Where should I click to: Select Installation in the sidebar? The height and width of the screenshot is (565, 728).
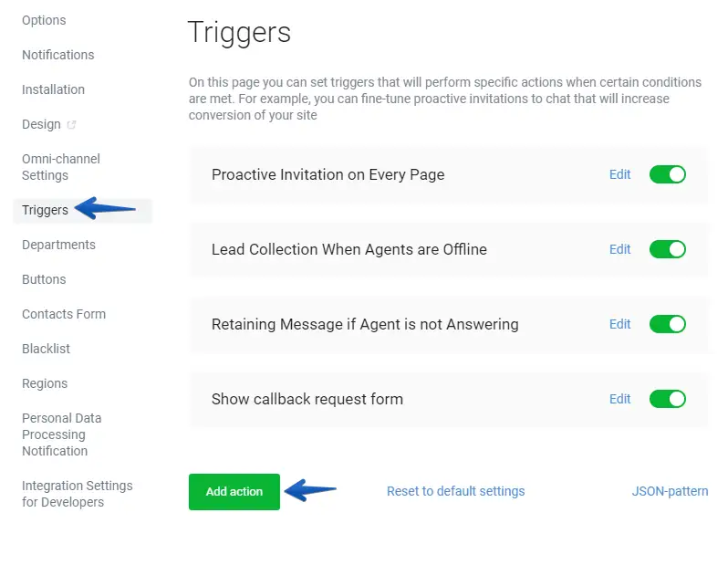click(53, 89)
